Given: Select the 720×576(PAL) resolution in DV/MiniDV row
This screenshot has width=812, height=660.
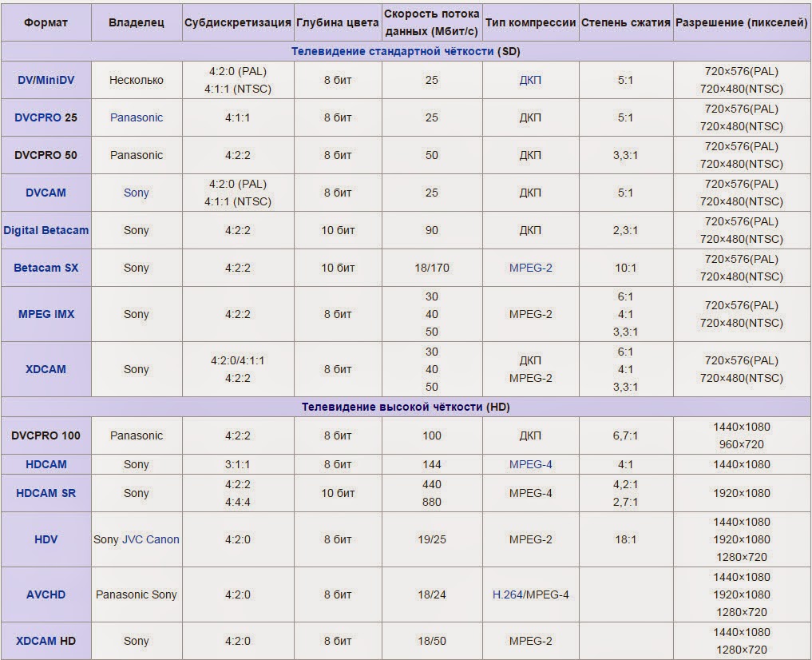Looking at the screenshot, I should pos(742,71).
